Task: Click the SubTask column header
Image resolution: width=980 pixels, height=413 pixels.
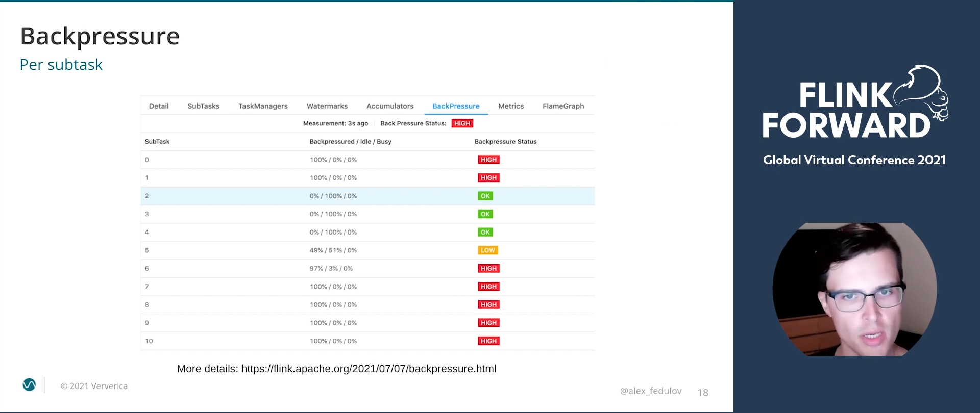Action: [x=157, y=142]
